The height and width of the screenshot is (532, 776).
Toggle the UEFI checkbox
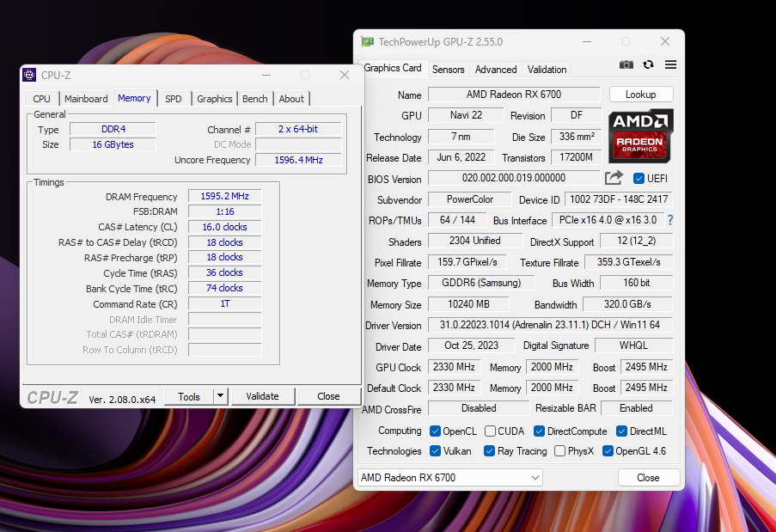639,178
